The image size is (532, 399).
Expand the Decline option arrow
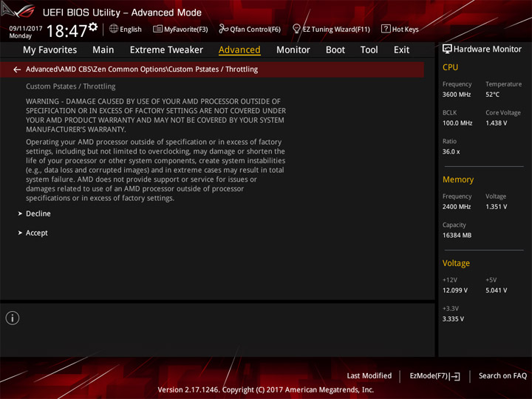[x=20, y=214]
